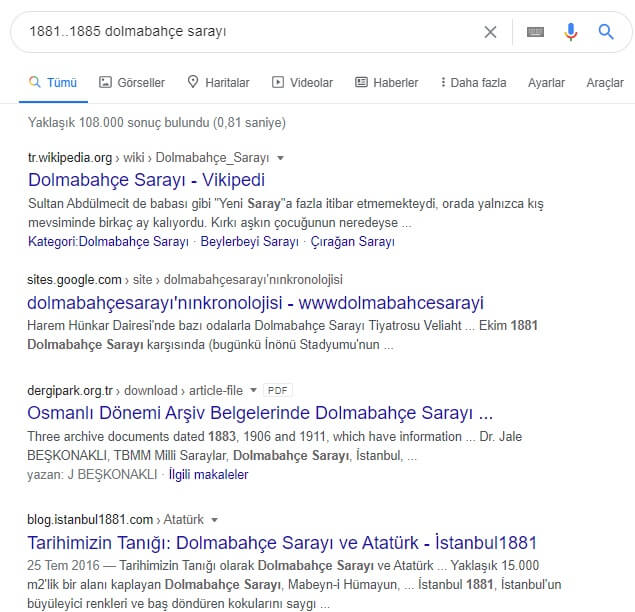Open the Osmanlı Dönemi Arşiv Belgelerinde result
This screenshot has width=635, height=612.
point(260,412)
